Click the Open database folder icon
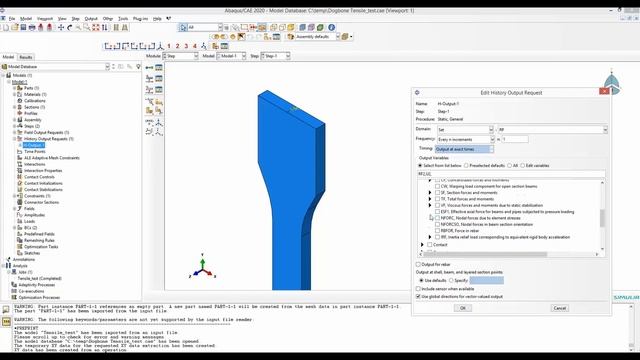This screenshot has width=640, height=360. coord(15,27)
